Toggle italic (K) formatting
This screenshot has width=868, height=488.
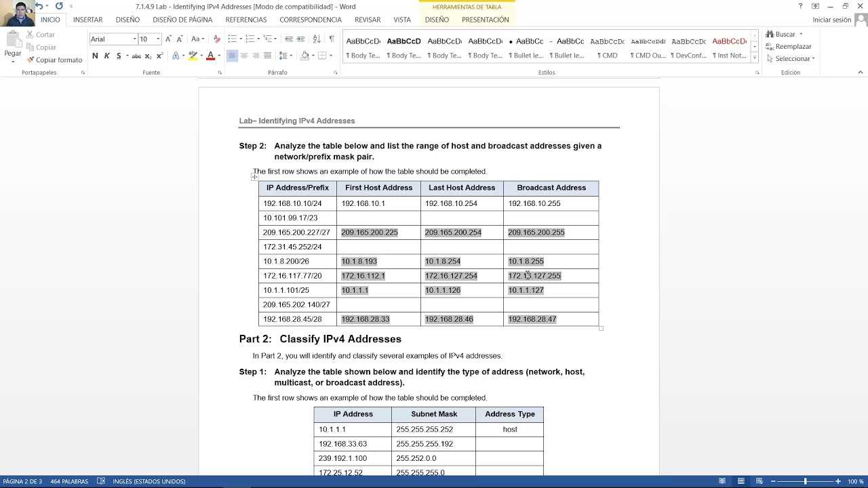coord(106,56)
